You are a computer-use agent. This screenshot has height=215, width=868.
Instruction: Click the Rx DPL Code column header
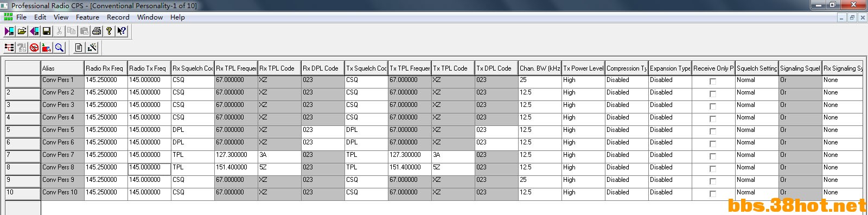point(323,68)
